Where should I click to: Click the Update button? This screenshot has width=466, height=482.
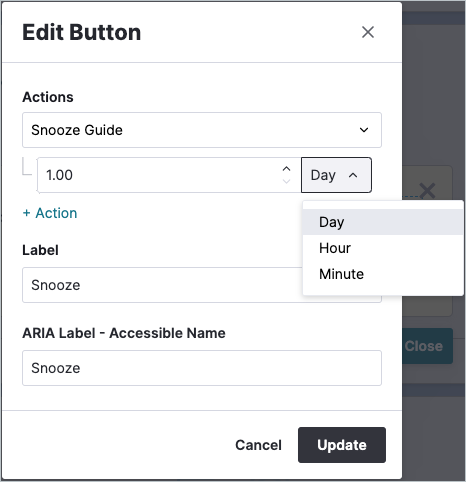[x=342, y=445]
